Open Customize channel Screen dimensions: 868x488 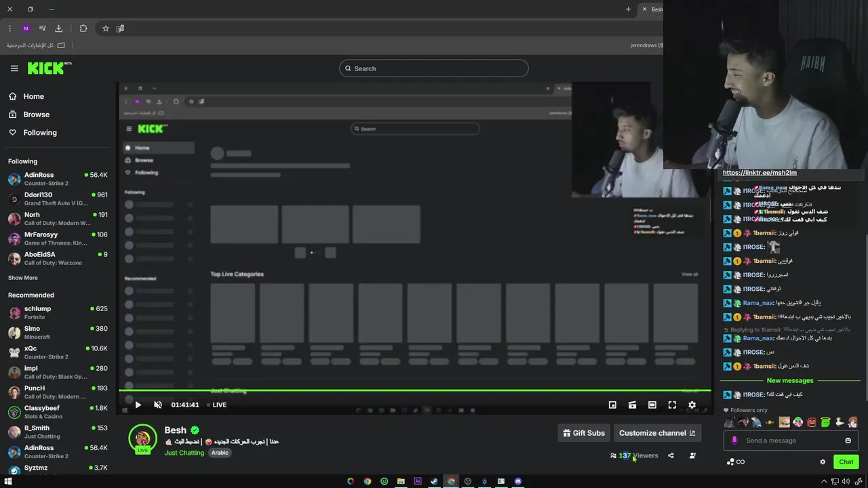[x=657, y=433]
